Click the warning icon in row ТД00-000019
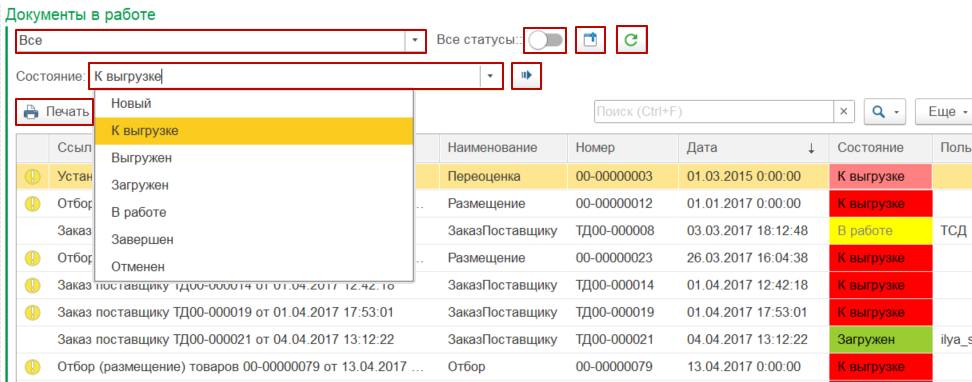Screen dimensions: 972x382 pyautogui.click(x=32, y=312)
